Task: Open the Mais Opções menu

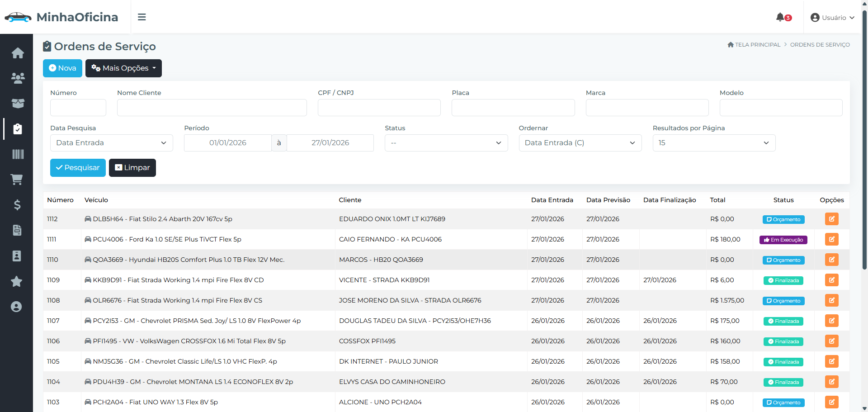Action: coord(123,68)
